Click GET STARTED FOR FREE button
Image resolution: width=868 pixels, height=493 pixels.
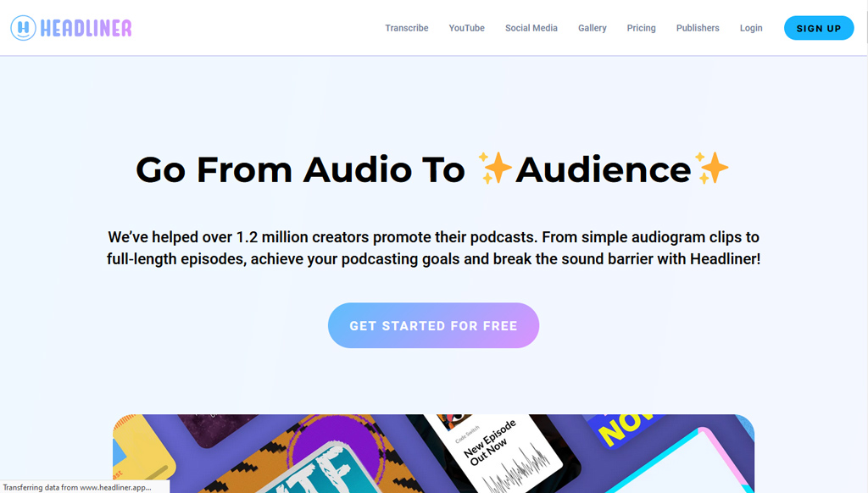(x=433, y=325)
